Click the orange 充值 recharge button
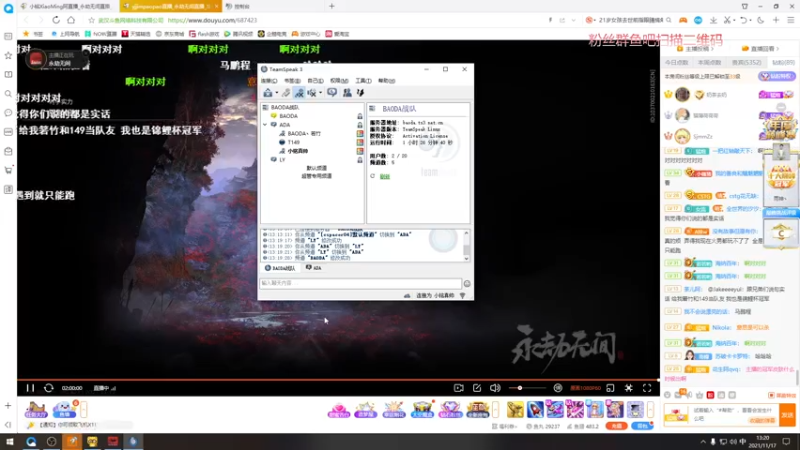 pyautogui.click(x=617, y=426)
